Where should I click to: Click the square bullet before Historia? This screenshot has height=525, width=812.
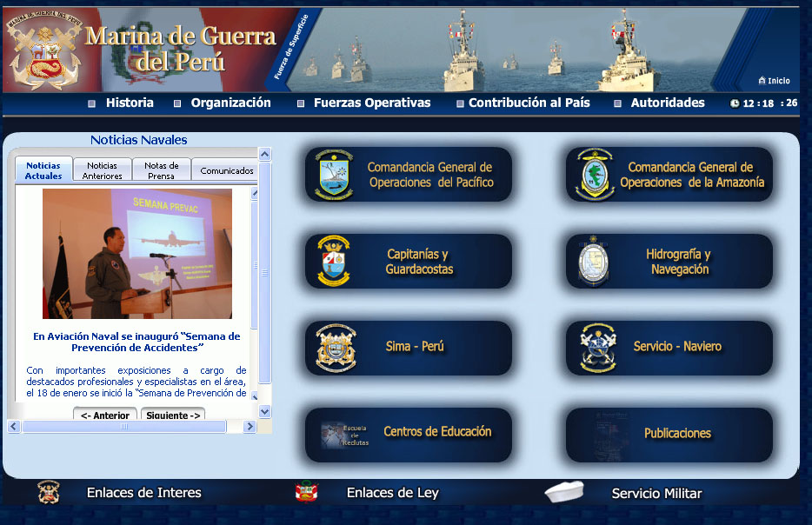coord(91,103)
